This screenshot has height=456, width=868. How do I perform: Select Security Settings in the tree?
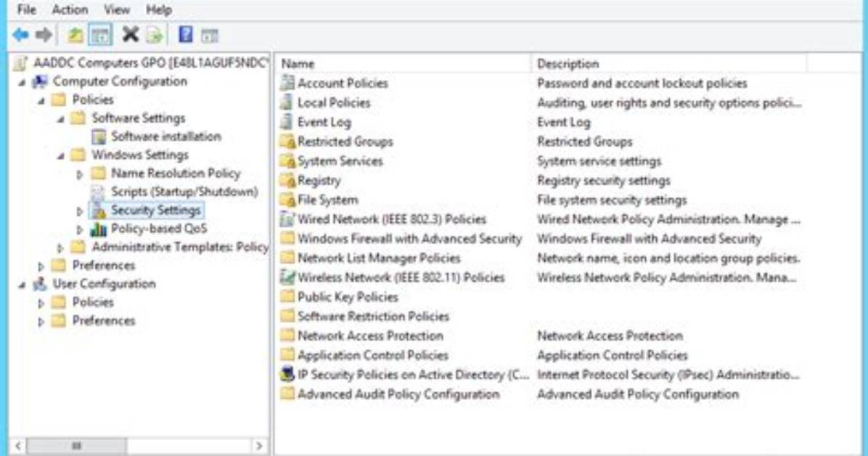coord(155,210)
